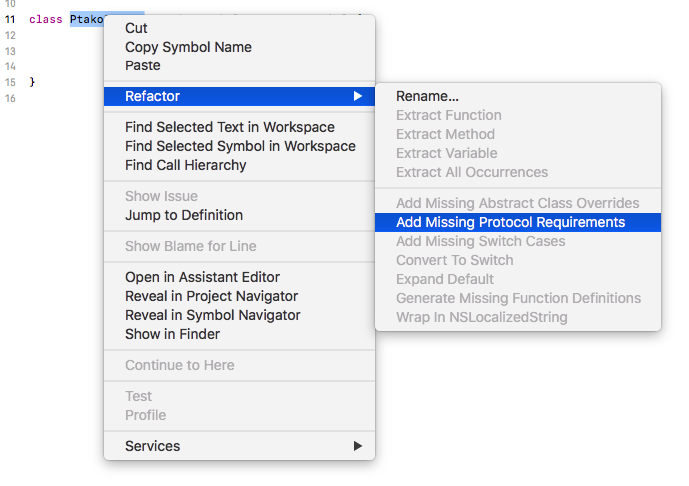
Task: Open in Assistant Editor
Action: point(202,277)
